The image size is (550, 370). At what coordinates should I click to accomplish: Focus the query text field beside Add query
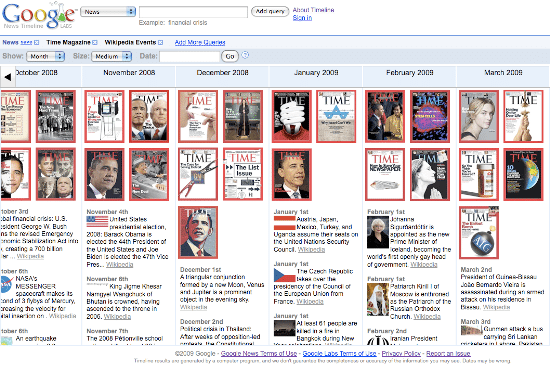[x=193, y=12]
